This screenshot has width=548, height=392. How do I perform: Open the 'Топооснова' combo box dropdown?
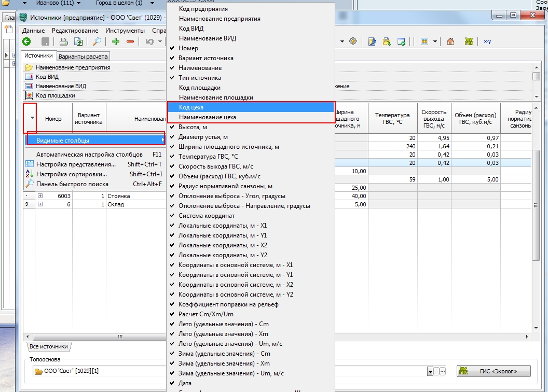pyautogui.click(x=430, y=371)
